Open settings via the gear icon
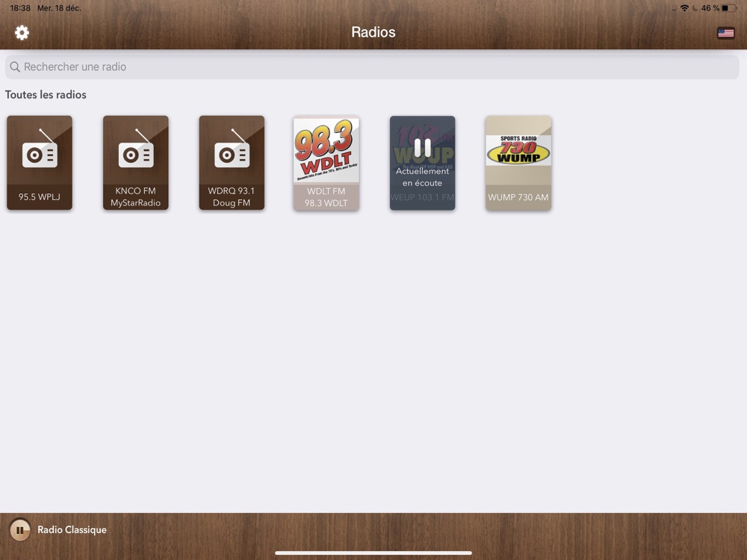Image resolution: width=747 pixels, height=560 pixels. click(22, 32)
